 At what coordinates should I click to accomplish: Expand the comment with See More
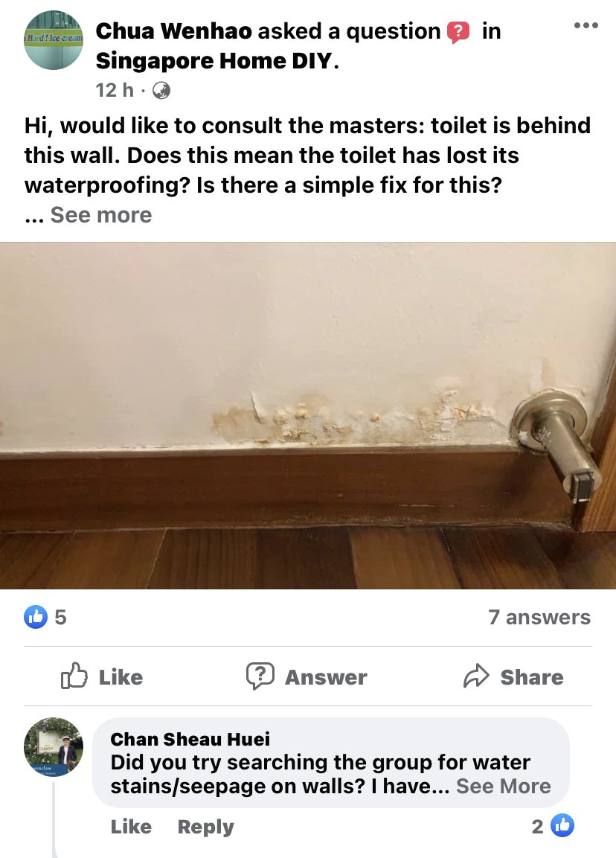504,787
